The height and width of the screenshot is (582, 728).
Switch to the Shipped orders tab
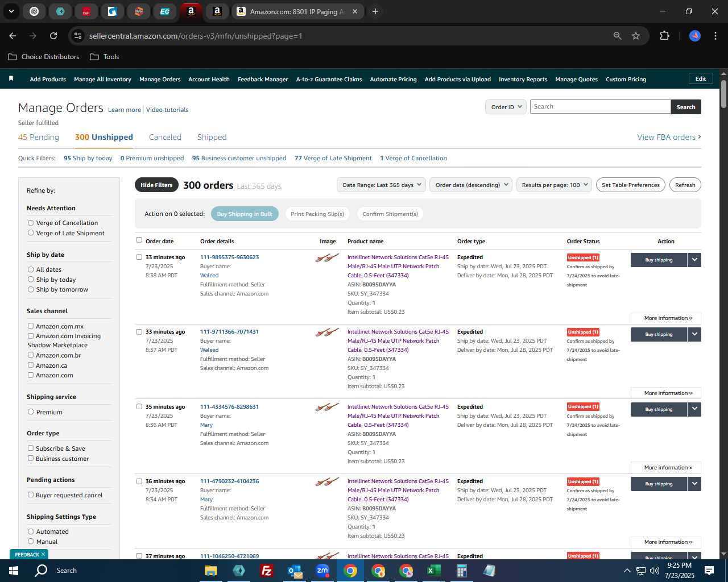click(x=212, y=137)
